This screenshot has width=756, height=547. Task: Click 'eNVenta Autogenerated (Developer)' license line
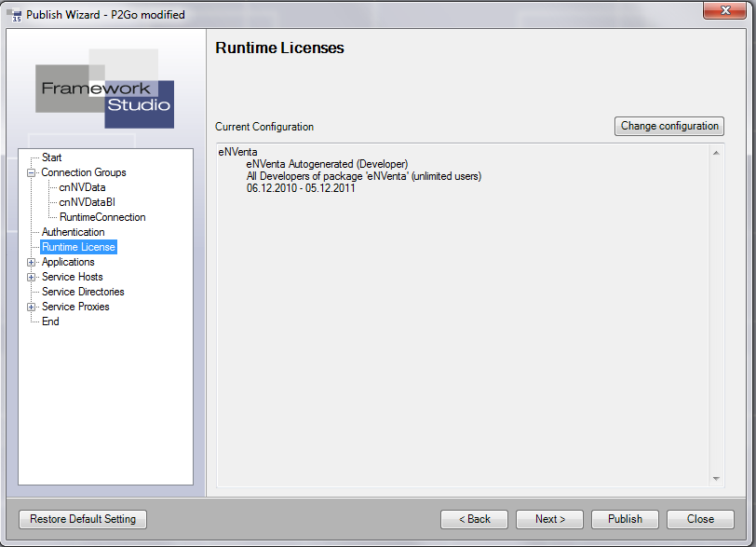327,165
